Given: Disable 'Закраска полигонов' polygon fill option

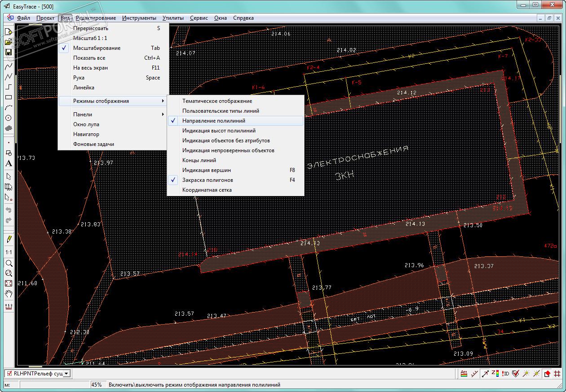Looking at the screenshot, I should click(x=208, y=180).
